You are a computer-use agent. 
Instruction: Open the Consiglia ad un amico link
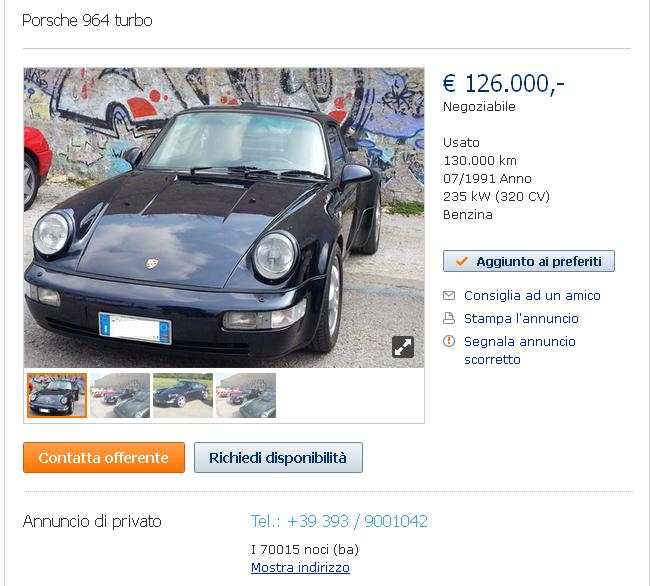[532, 295]
